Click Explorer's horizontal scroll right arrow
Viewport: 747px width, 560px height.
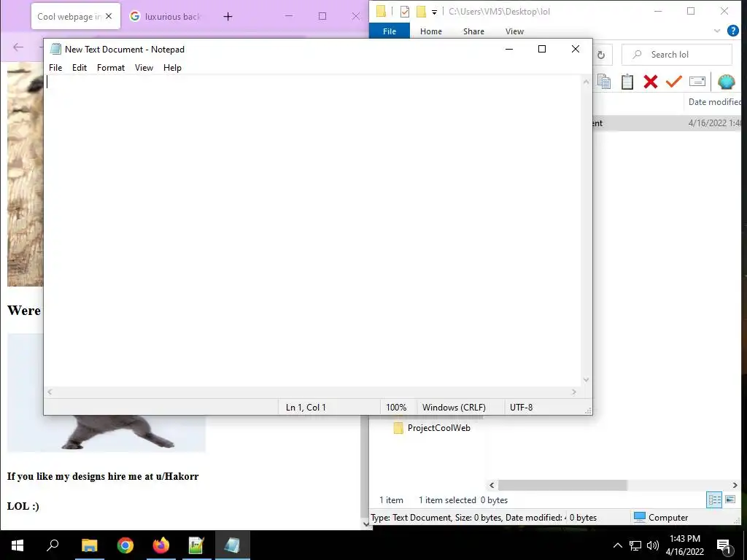tap(735, 485)
